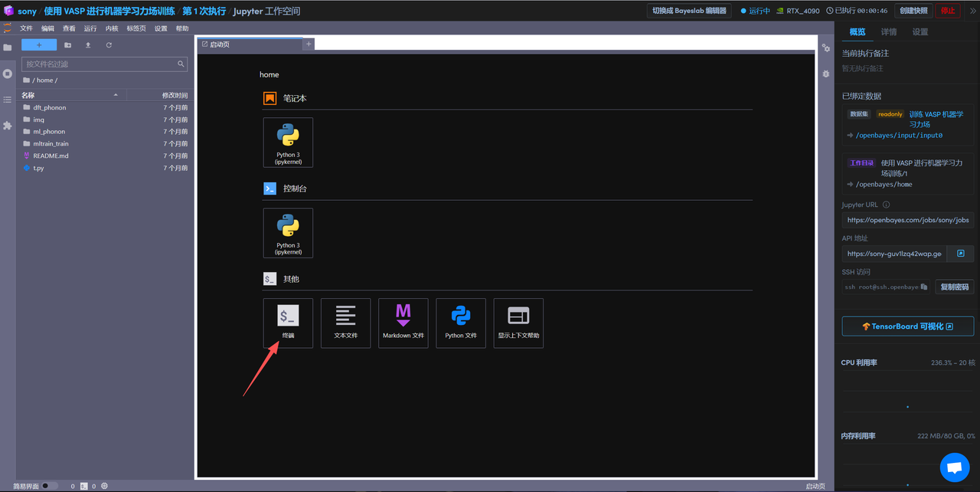Open the img folder
This screenshot has height=492, width=980.
click(x=105, y=120)
